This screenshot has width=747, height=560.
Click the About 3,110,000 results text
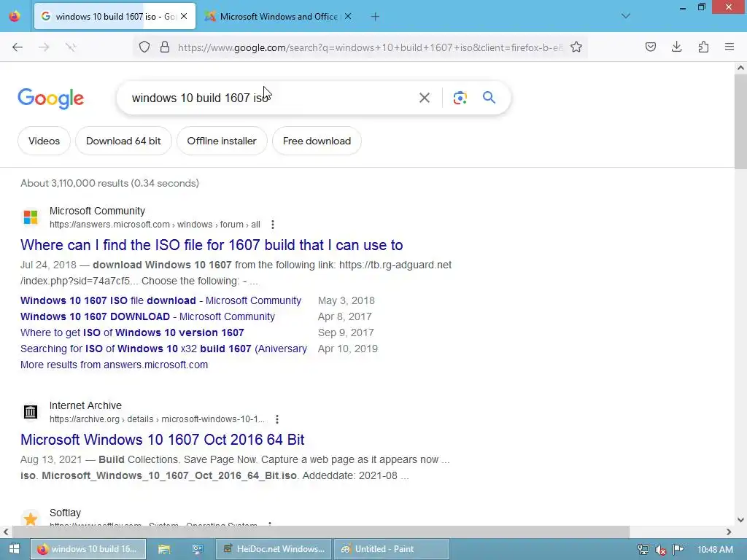109,183
